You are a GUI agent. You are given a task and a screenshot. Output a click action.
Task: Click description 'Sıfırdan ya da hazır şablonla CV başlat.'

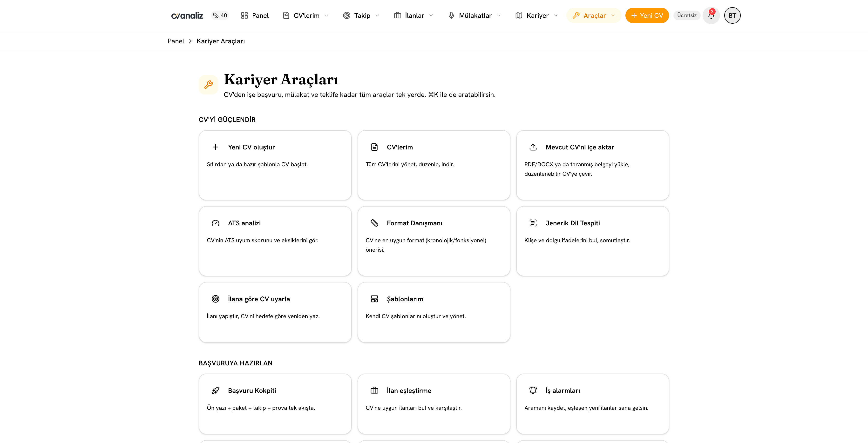tap(258, 164)
